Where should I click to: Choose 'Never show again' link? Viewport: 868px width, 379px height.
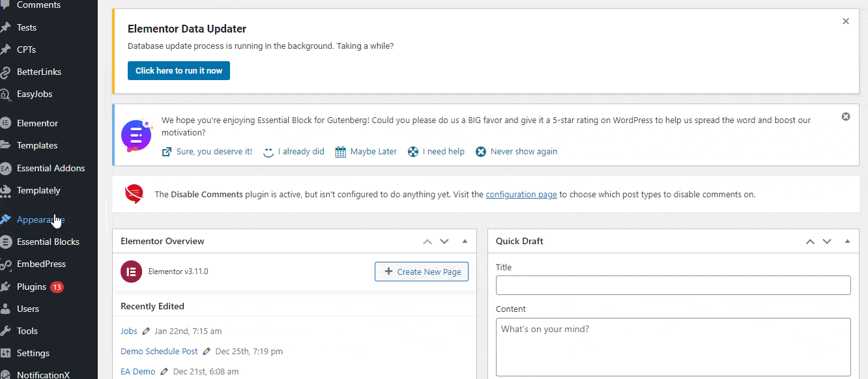click(x=517, y=152)
